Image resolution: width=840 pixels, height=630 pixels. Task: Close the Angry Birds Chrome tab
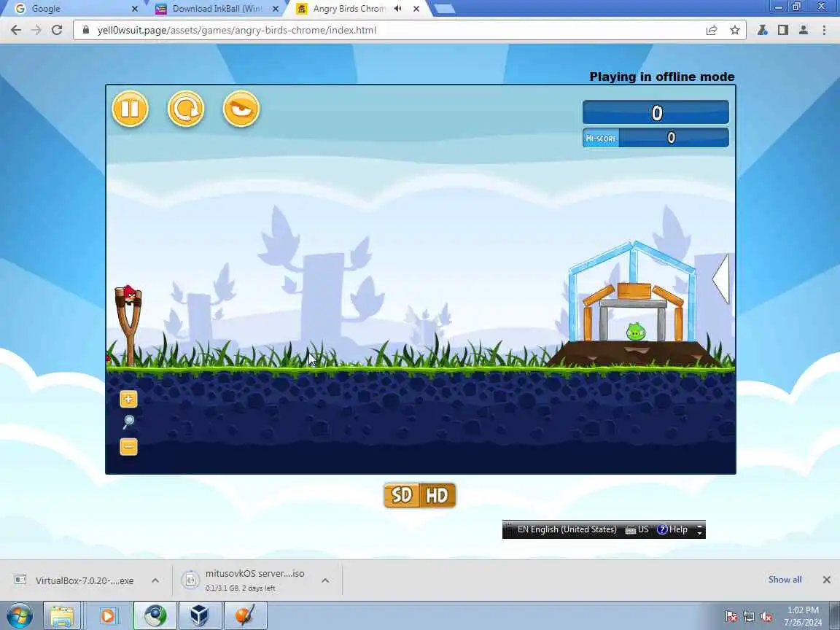416,9
